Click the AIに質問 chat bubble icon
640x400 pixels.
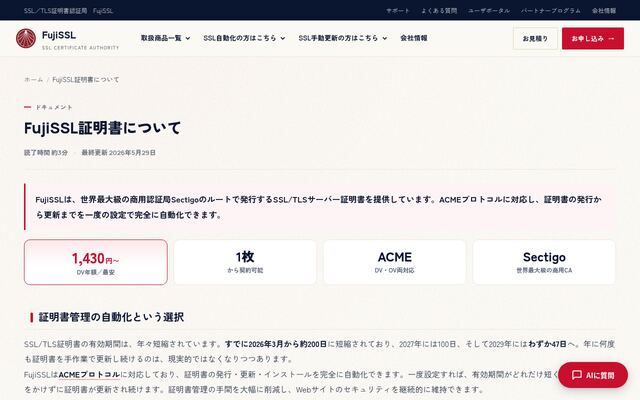click(576, 375)
